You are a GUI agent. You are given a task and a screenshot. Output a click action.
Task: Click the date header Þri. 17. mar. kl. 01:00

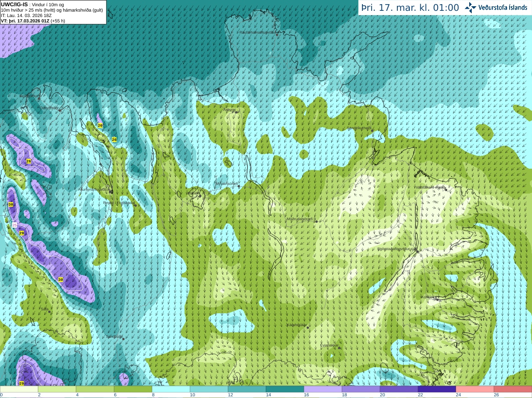(x=410, y=7)
